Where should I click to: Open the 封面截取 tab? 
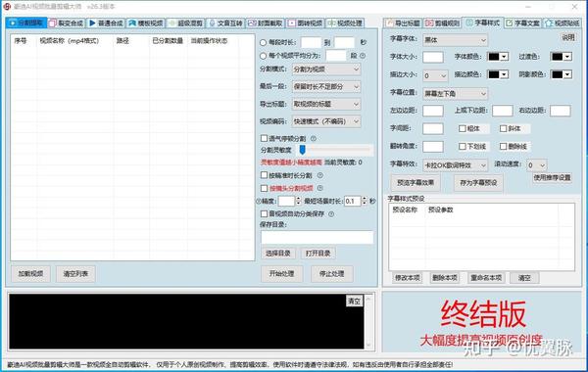coord(266,23)
